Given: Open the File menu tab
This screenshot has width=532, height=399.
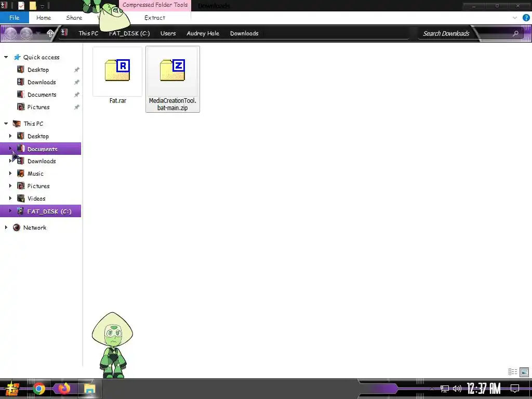Looking at the screenshot, I should click(x=14, y=18).
